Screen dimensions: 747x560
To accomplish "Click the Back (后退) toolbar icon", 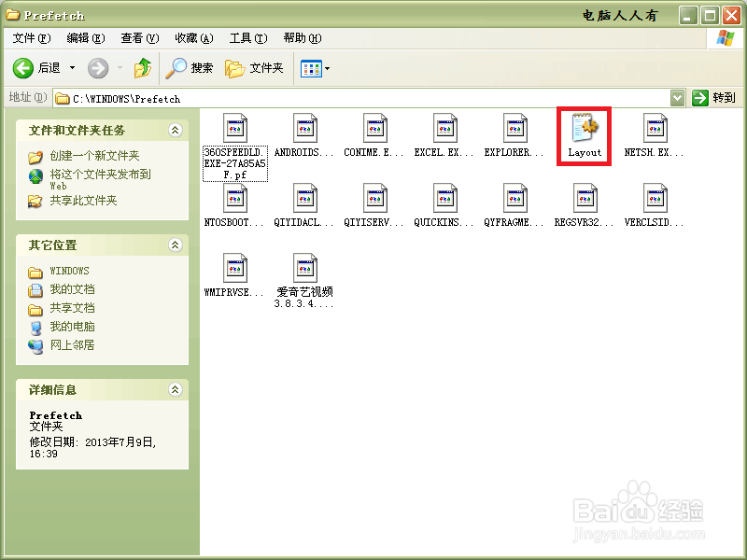I will tap(23, 67).
